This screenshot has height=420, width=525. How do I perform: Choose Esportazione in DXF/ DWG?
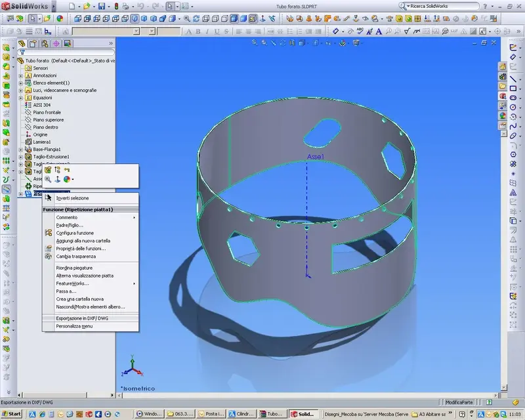pyautogui.click(x=82, y=318)
